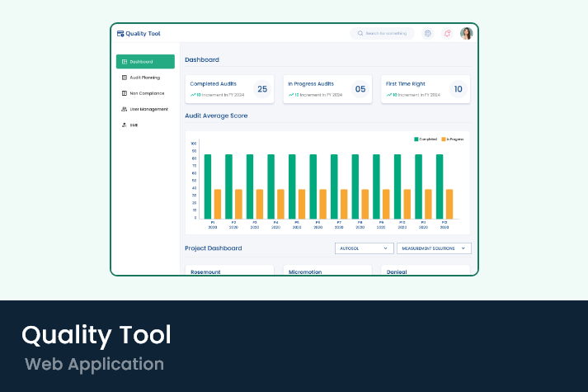Viewport: 588px width, 392px height.
Task: Click the user profile avatar
Action: [x=467, y=34]
